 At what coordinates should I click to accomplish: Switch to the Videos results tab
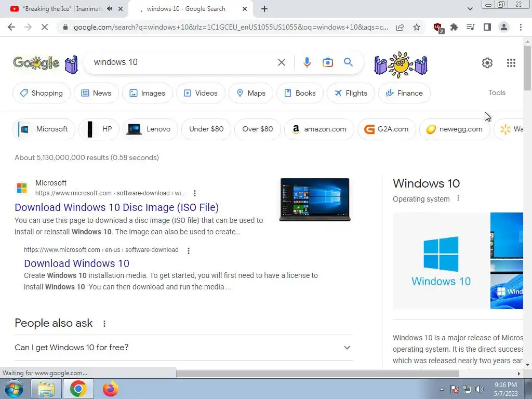coord(201,93)
